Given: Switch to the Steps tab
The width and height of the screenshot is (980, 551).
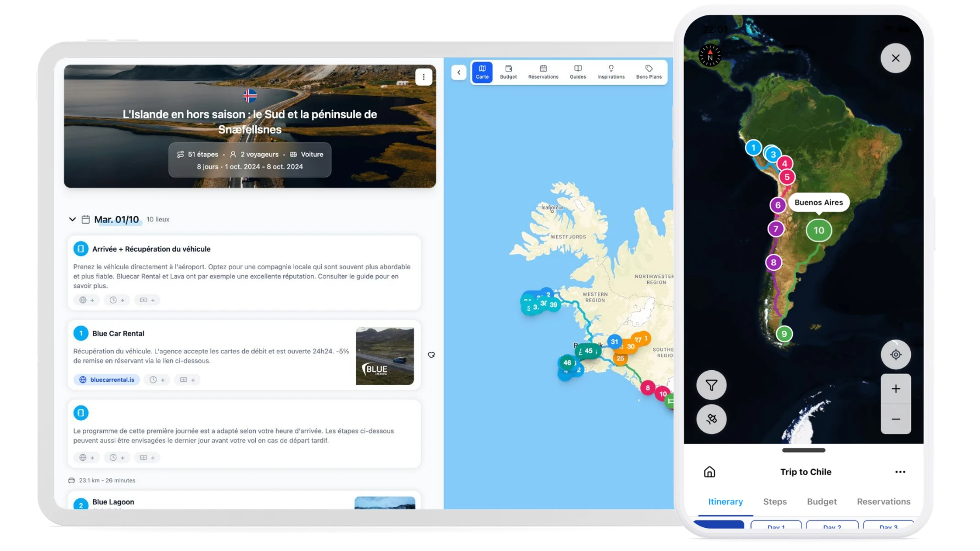Looking at the screenshot, I should (x=775, y=502).
